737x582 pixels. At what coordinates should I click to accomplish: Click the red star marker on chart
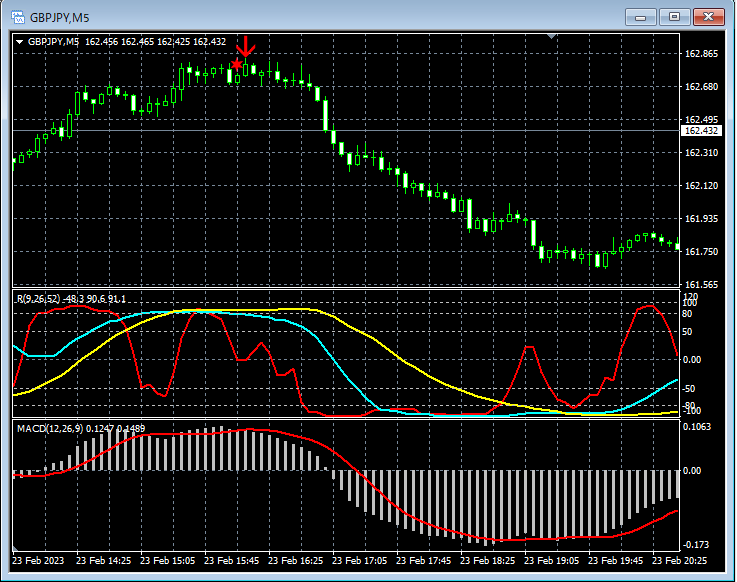coord(236,65)
